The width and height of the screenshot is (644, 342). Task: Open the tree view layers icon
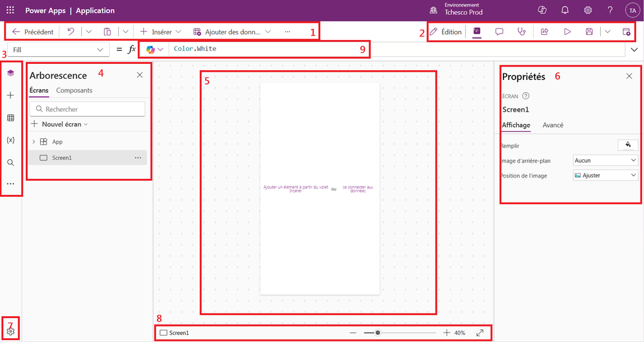(x=11, y=73)
